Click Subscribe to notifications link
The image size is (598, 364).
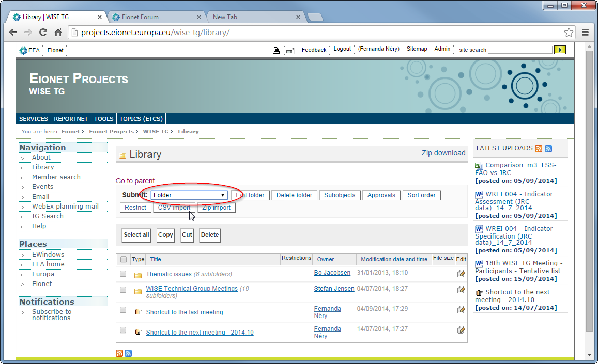click(x=52, y=315)
